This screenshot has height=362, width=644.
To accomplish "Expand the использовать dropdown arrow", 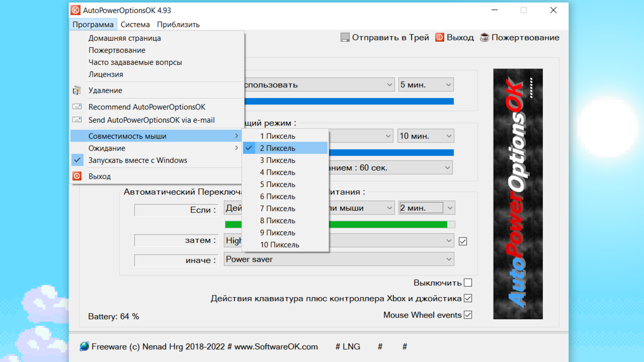I will 390,85.
